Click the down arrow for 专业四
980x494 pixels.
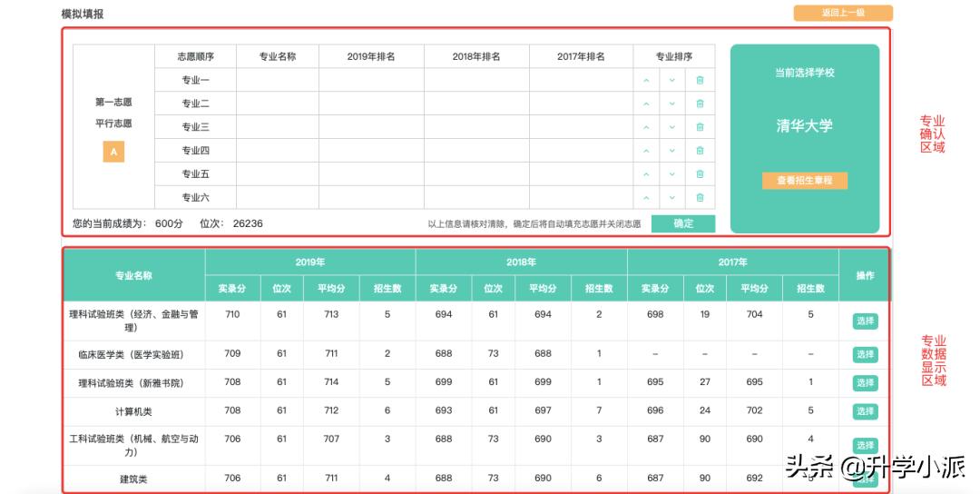(x=671, y=151)
